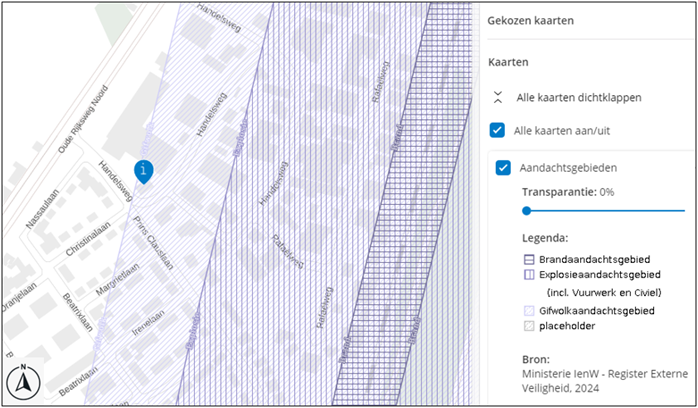Image resolution: width=698 pixels, height=408 pixels.
Task: Click 'Margrietlaan' street label on map
Action: 118,279
